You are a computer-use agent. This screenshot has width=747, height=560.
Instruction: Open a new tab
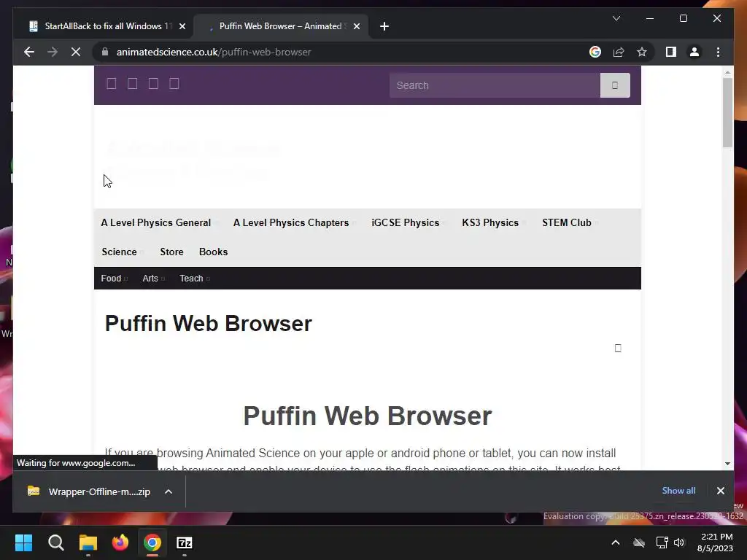384,26
